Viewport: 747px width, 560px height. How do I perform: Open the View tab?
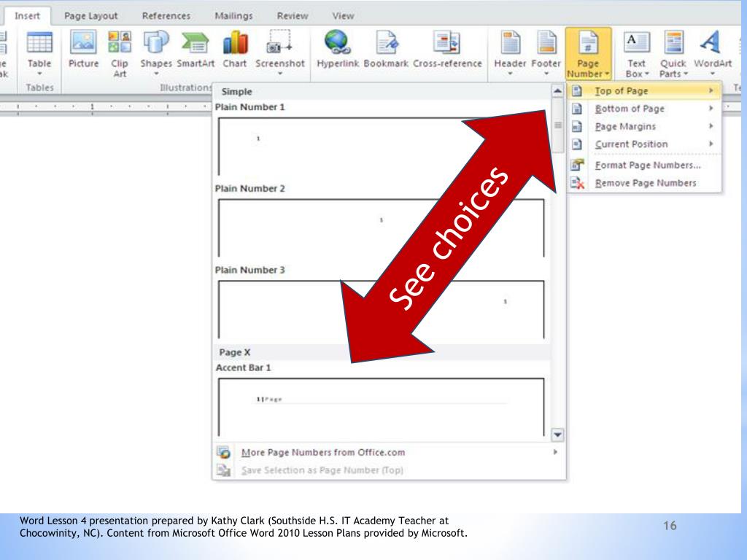coord(343,16)
